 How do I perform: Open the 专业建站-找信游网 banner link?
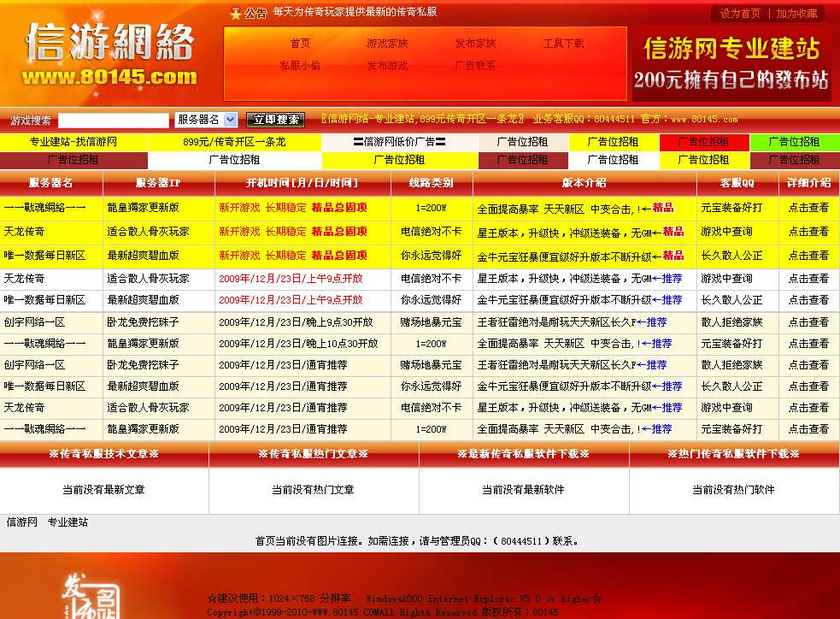pyautogui.click(x=72, y=144)
